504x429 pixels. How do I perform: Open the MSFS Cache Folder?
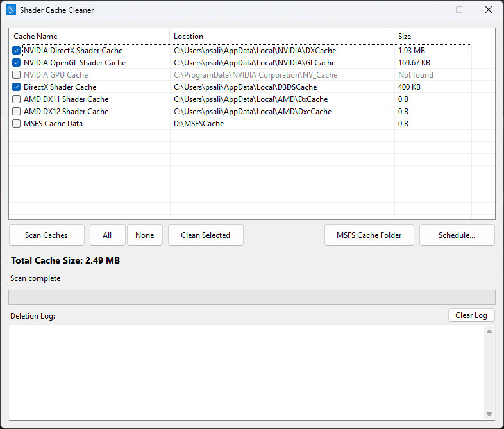pyautogui.click(x=369, y=235)
